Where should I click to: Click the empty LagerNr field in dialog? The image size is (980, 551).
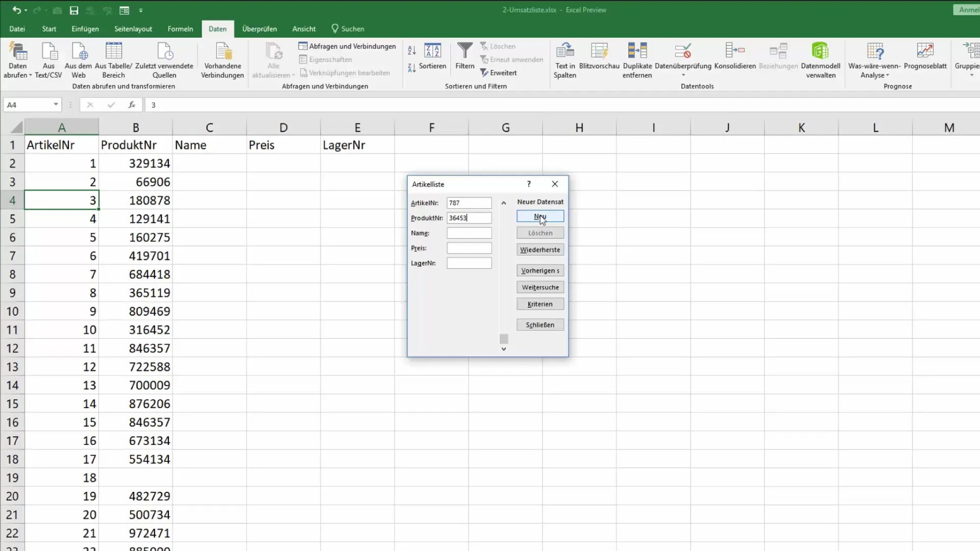469,263
